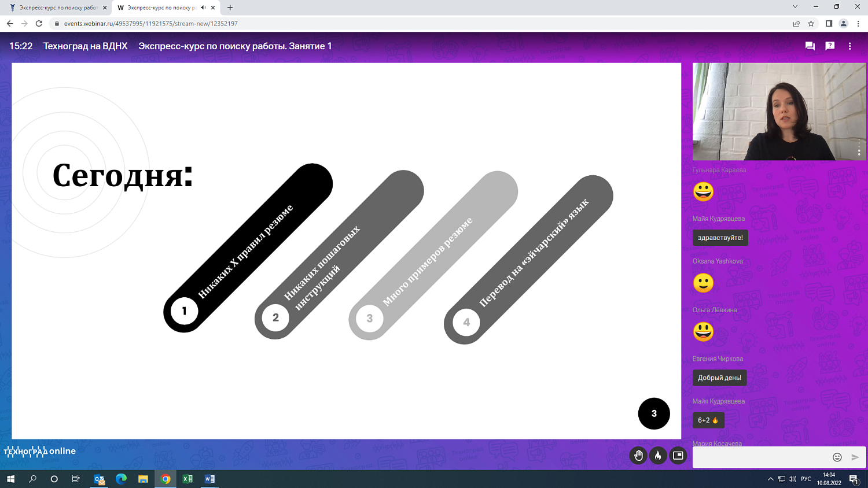Raise hand in the webinar
Screen dimensions: 868x488
coord(638,456)
